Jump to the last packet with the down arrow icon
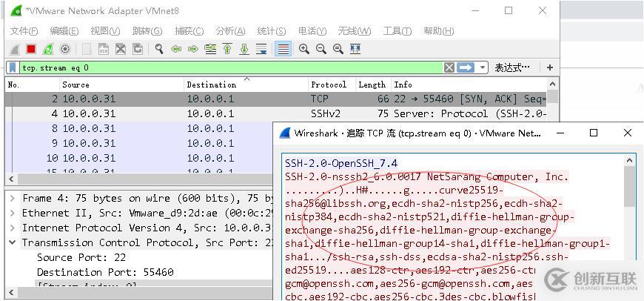 click(244, 50)
